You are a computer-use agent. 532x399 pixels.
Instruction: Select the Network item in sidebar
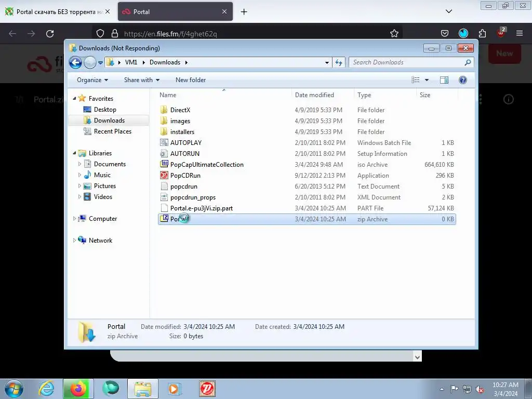tap(100, 240)
